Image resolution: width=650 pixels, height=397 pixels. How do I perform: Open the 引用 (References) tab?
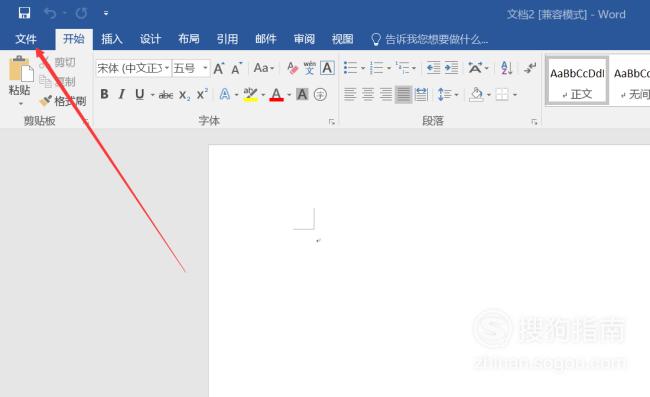coord(227,39)
